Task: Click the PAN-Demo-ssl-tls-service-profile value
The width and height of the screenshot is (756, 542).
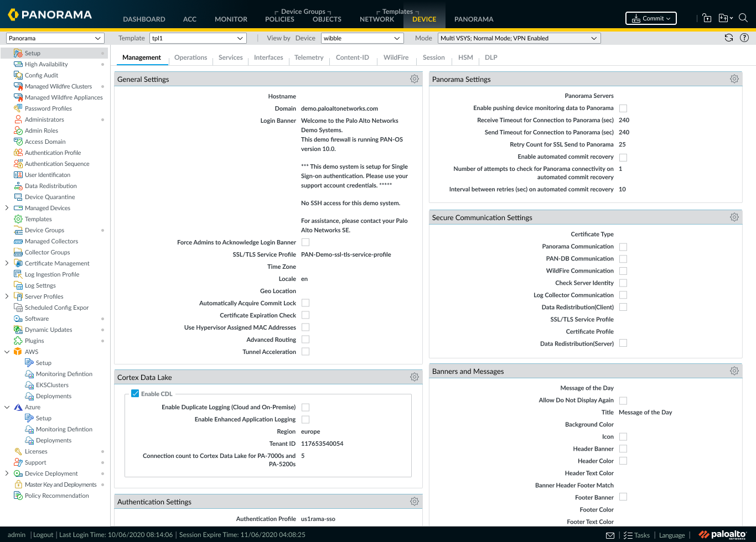Action: point(346,254)
